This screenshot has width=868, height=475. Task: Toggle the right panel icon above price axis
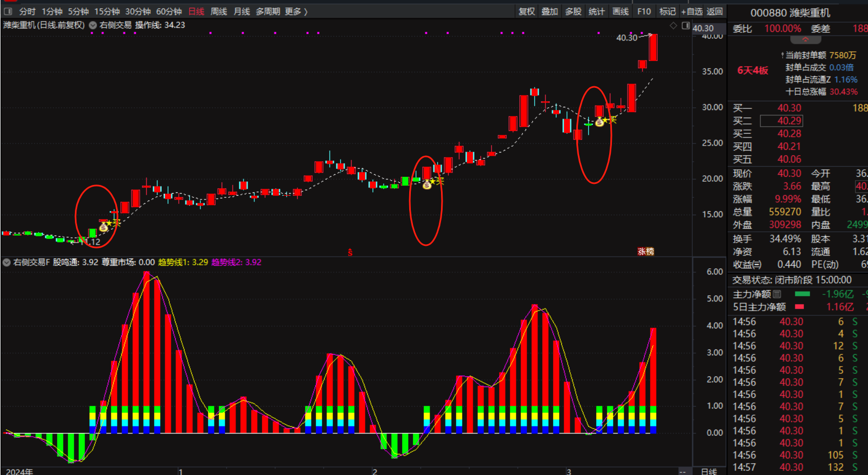tap(685, 25)
